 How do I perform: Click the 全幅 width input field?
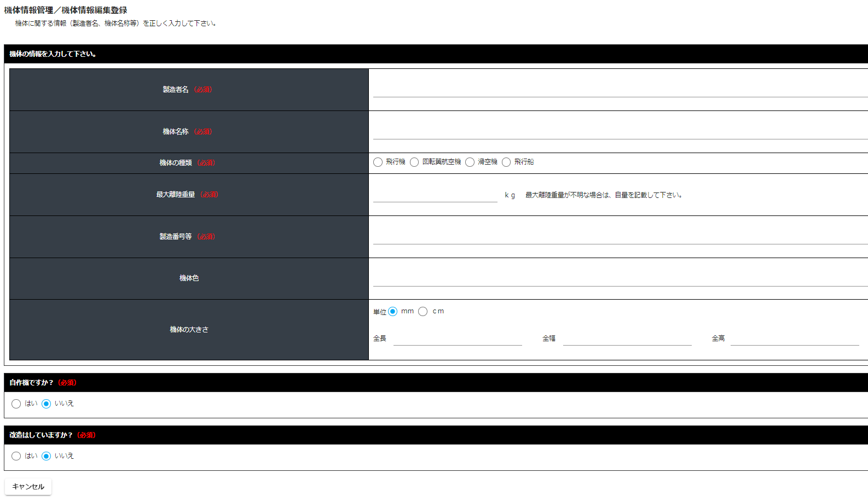627,338
